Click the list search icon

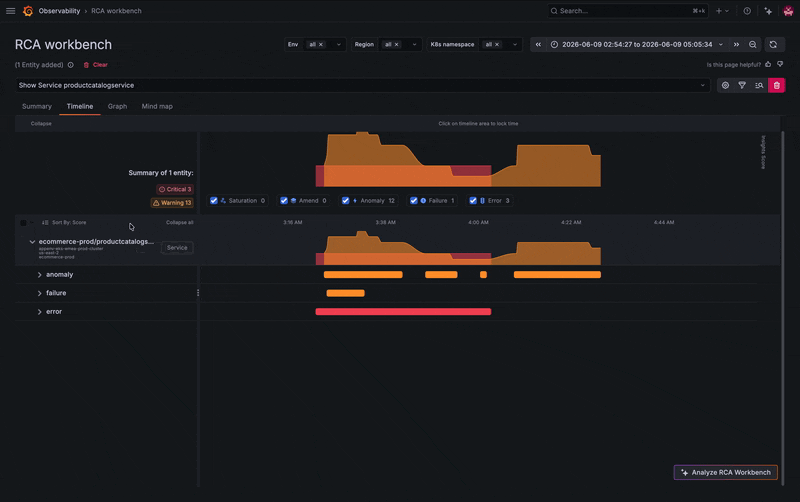[x=759, y=85]
